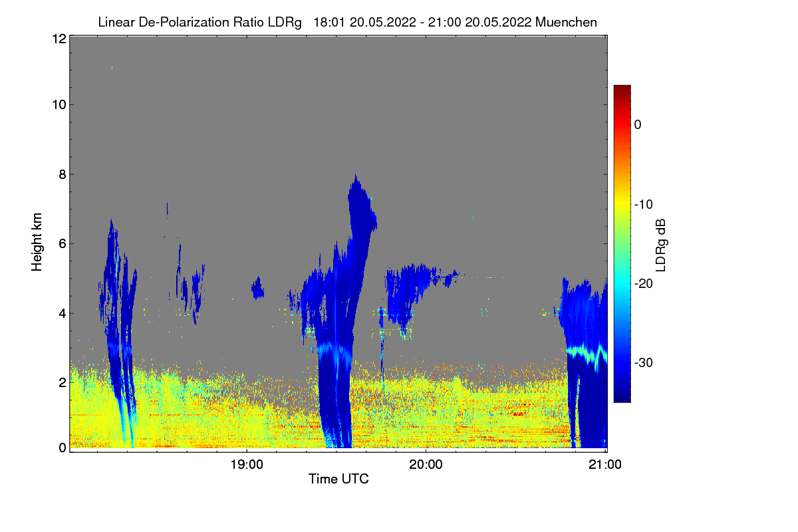The height and width of the screenshot is (532, 798).
Task: Click the '-20' colorbar tick label
Action: click(643, 284)
